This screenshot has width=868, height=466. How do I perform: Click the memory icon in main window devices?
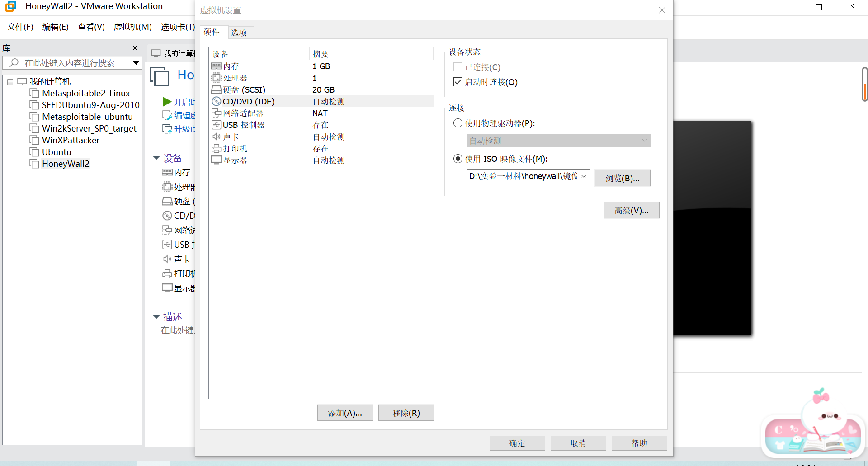point(167,172)
